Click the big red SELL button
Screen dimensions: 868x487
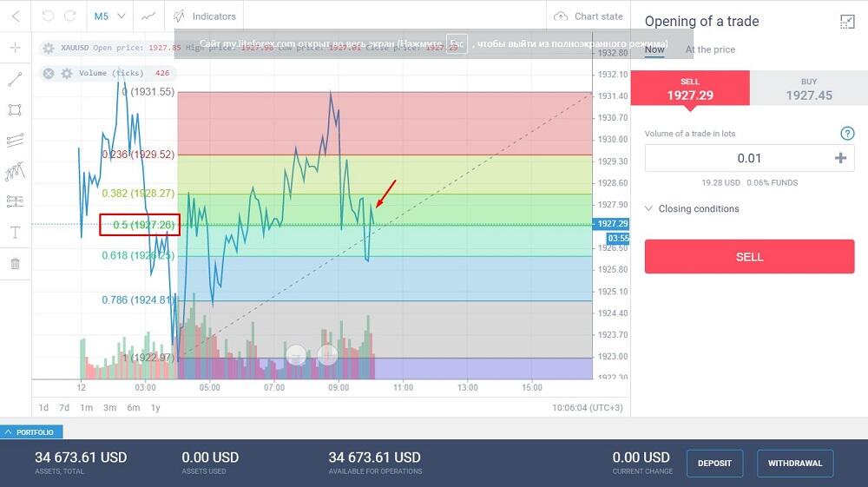[x=749, y=257]
